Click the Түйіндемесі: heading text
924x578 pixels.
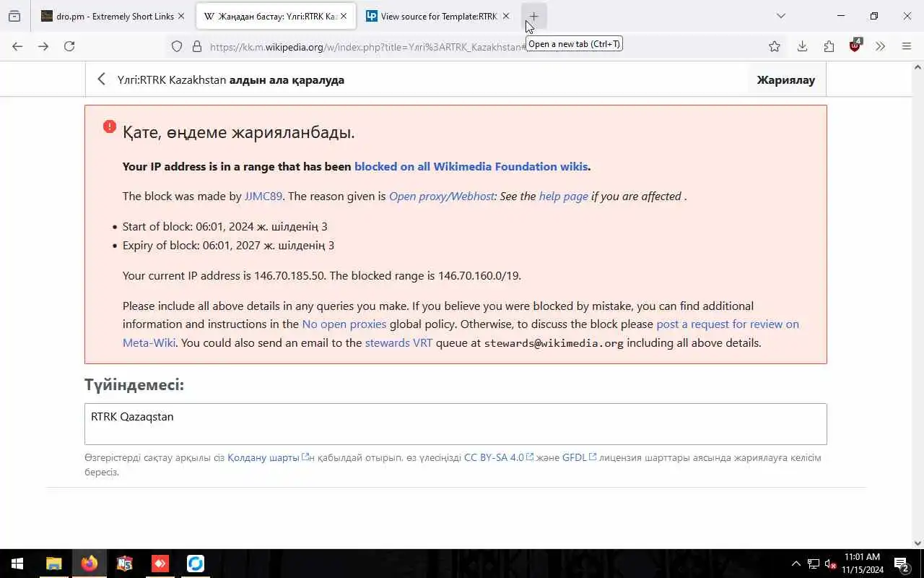click(x=134, y=385)
